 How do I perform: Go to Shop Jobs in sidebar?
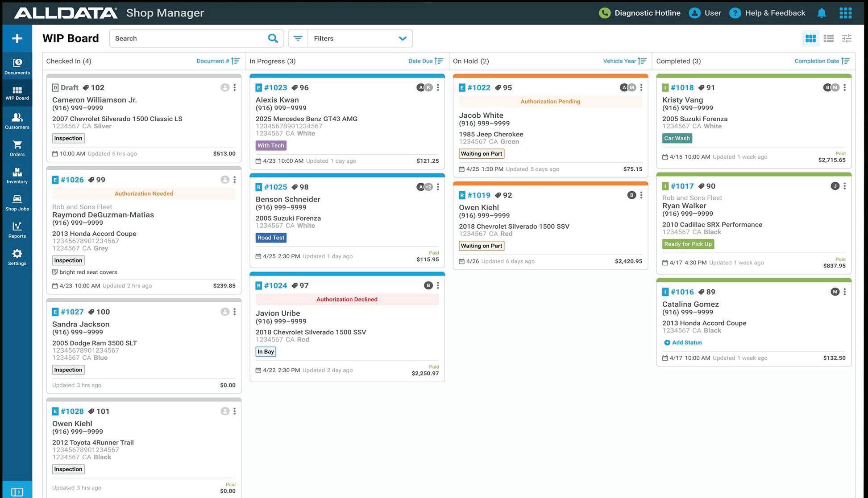coord(17,202)
